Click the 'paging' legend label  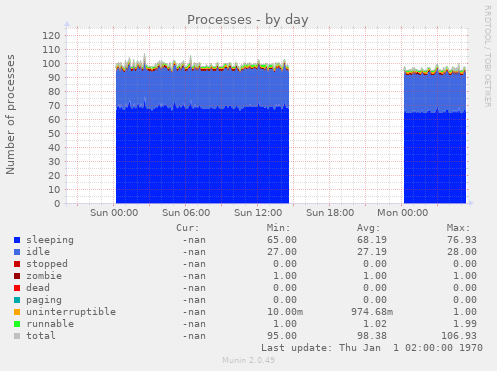click(x=44, y=300)
